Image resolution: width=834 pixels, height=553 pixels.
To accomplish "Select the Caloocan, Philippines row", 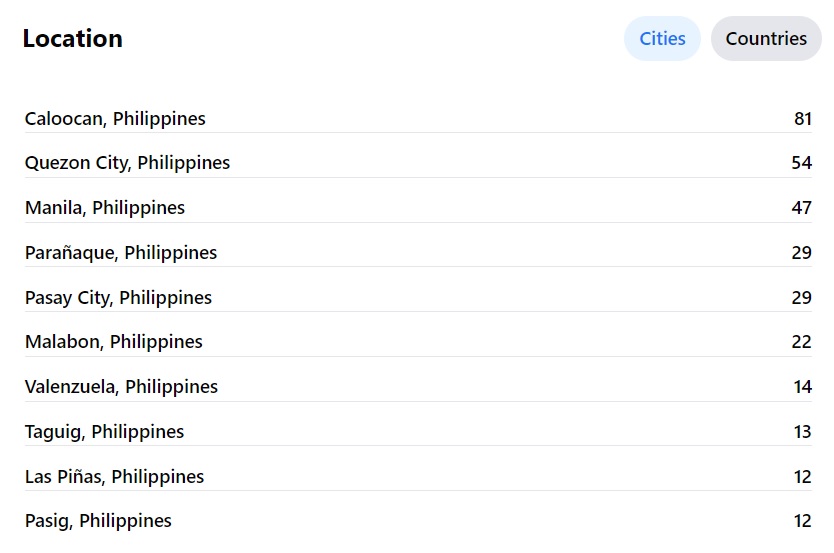I will (115, 119).
